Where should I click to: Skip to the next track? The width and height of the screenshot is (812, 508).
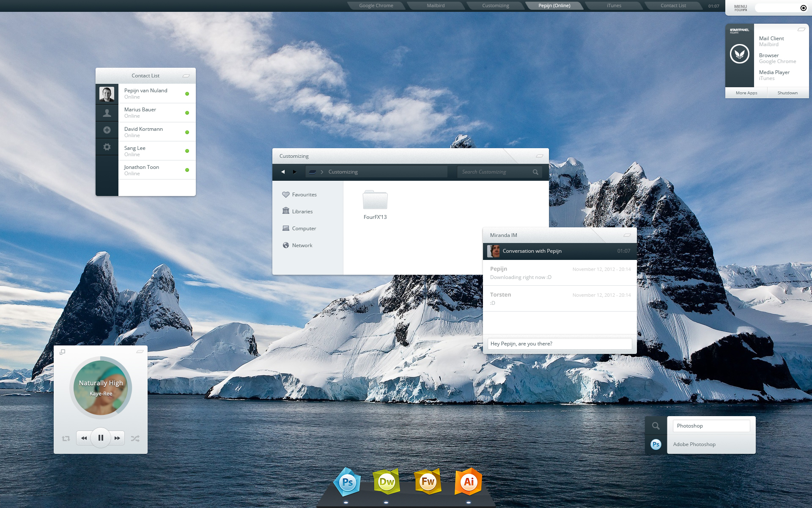[118, 438]
